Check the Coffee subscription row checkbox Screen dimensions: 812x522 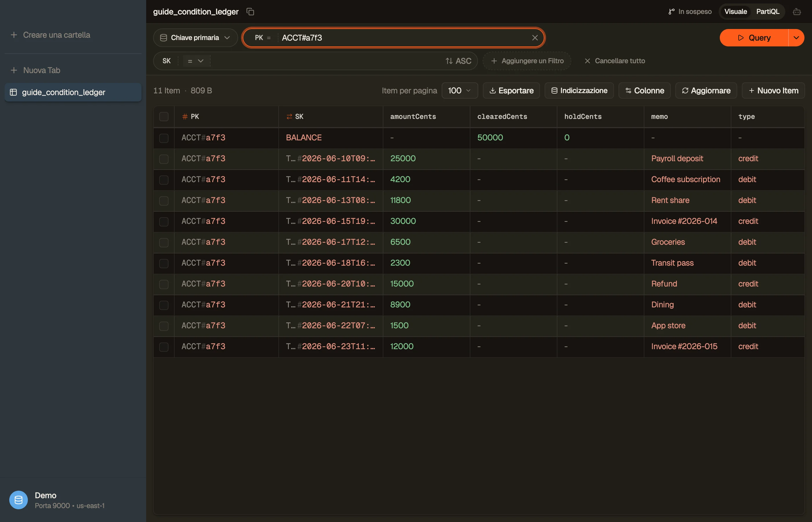164,180
